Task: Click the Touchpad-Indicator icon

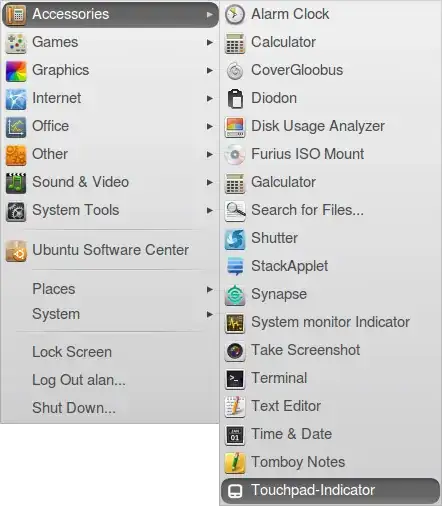Action: click(x=235, y=491)
